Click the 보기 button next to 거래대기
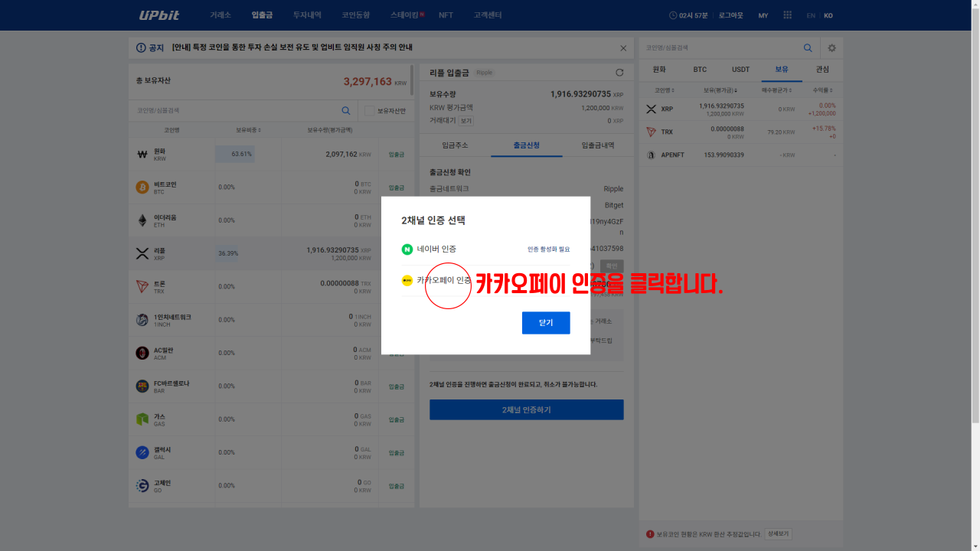 coord(466,121)
